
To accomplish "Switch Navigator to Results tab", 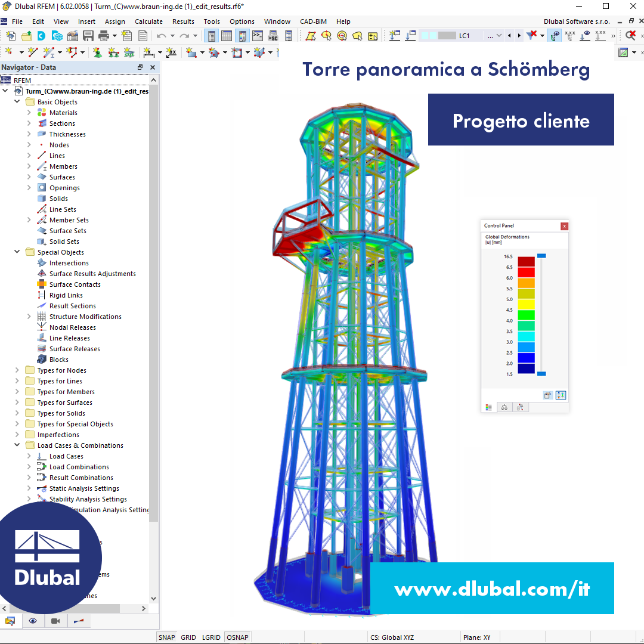I will coord(79,621).
